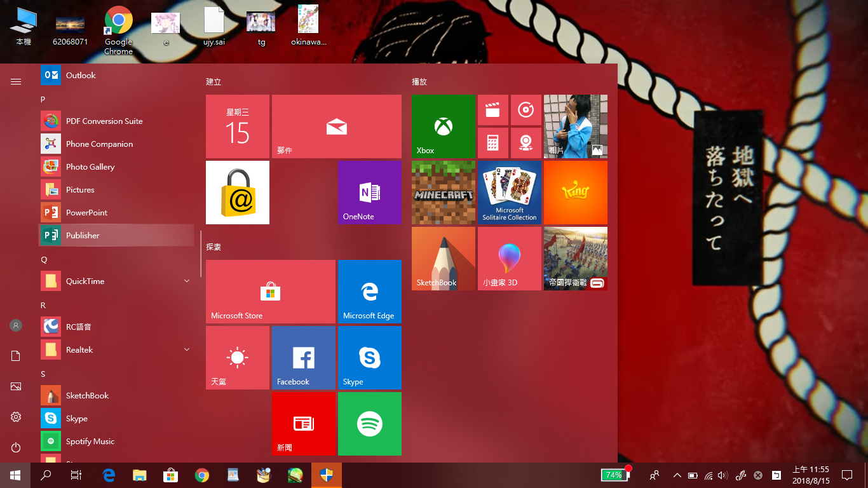Show hidden system tray icons
Image resolution: width=868 pixels, height=488 pixels.
pos(677,475)
